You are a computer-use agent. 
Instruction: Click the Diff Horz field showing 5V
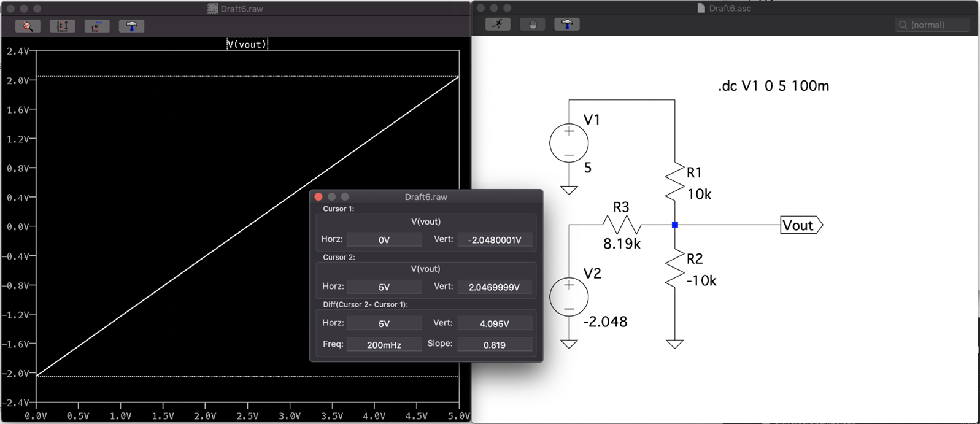point(384,323)
